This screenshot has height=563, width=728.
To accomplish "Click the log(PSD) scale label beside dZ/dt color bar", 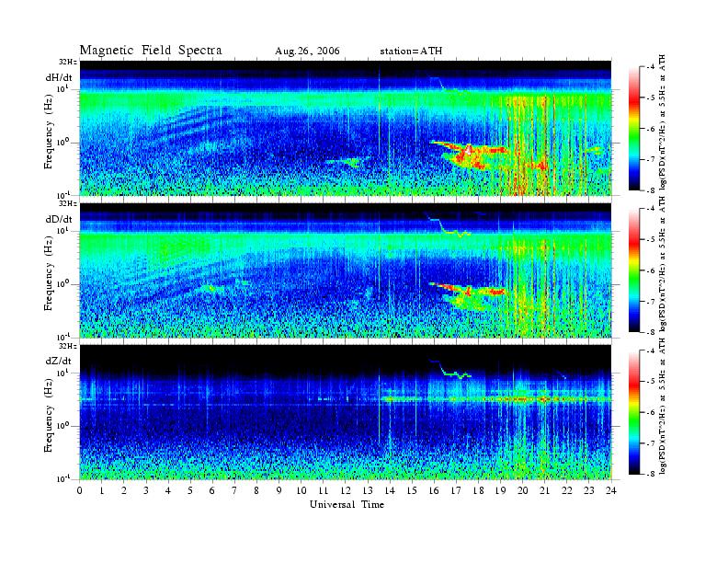I will (x=663, y=406).
